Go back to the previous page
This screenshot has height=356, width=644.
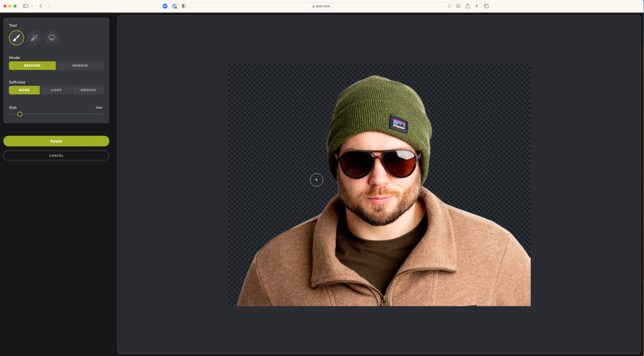40,6
